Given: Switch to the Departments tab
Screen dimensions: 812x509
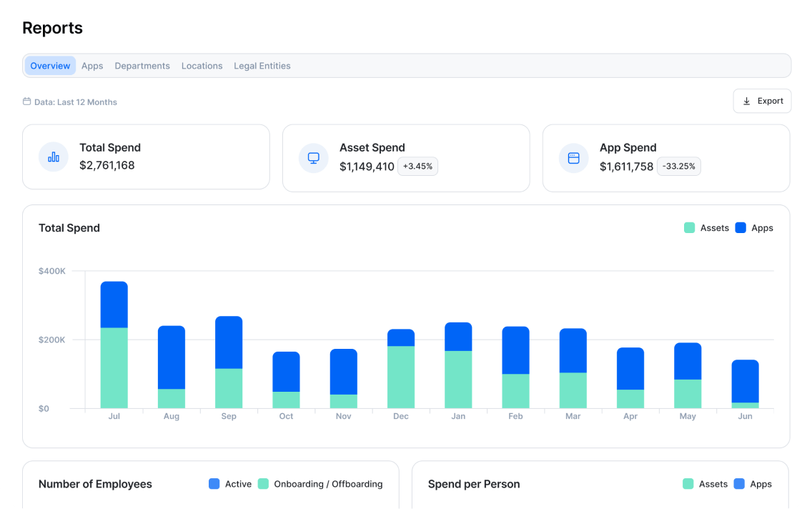Looking at the screenshot, I should pos(142,65).
